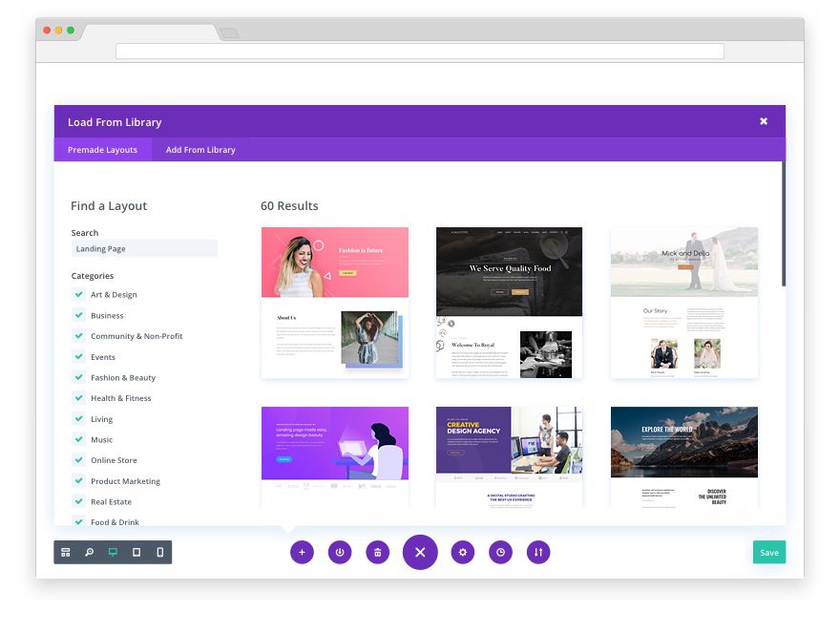The height and width of the screenshot is (633, 840).
Task: Click the purple plus add button
Action: point(303,552)
